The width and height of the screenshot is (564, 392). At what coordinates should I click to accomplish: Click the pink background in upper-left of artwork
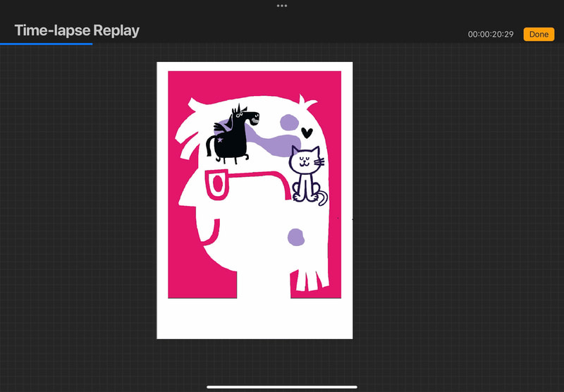tap(179, 83)
